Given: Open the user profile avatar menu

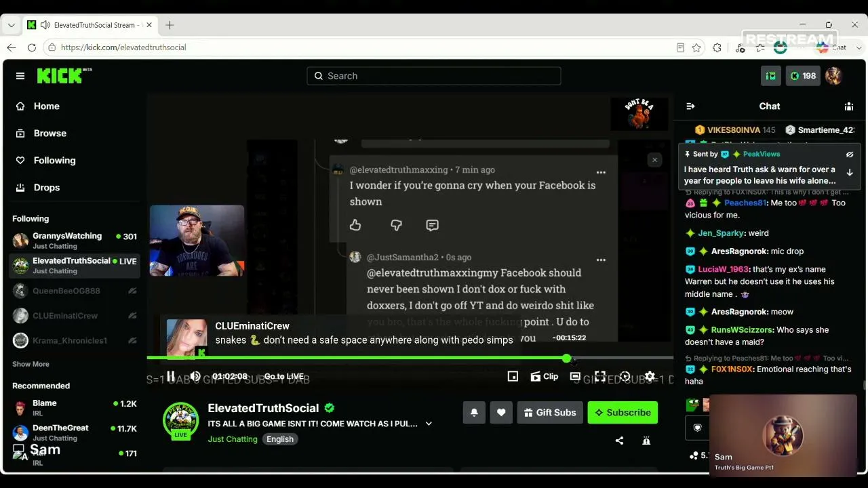Looking at the screenshot, I should click(833, 76).
